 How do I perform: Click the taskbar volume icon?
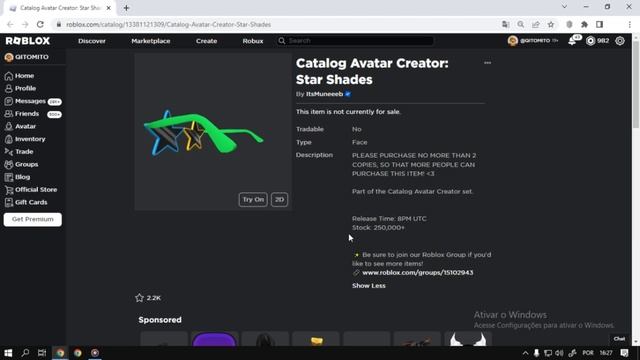559,353
